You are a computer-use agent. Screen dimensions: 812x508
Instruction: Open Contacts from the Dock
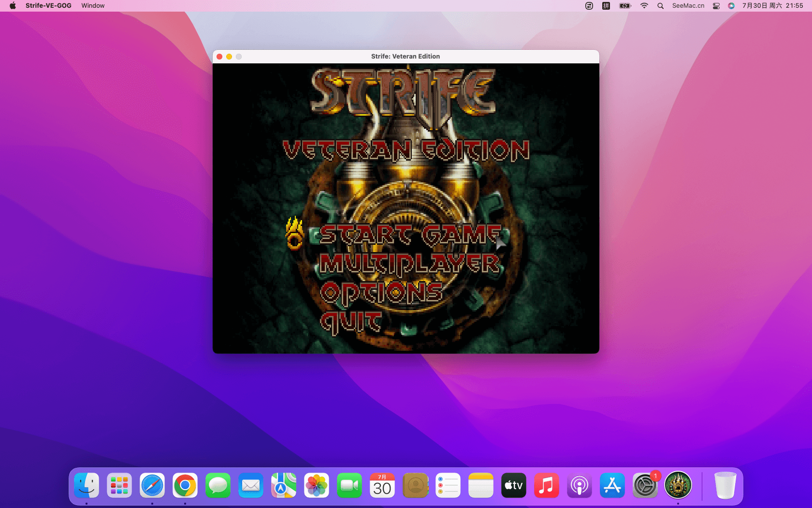click(415, 485)
